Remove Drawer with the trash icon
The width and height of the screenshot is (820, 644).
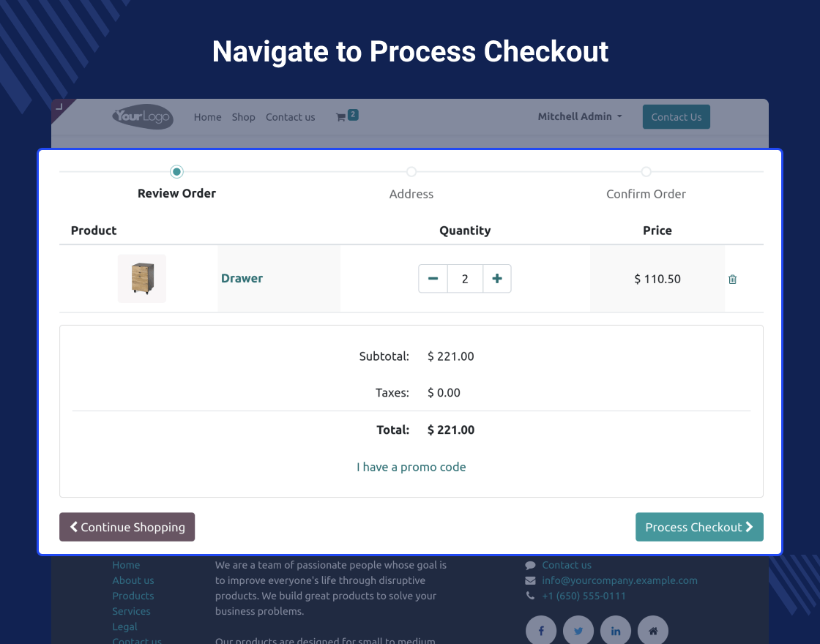tap(732, 279)
